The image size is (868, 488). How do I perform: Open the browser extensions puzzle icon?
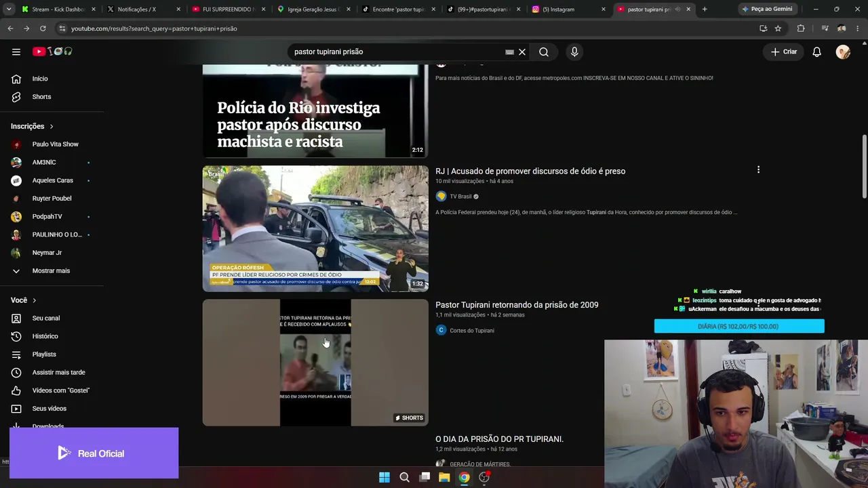[801, 28]
